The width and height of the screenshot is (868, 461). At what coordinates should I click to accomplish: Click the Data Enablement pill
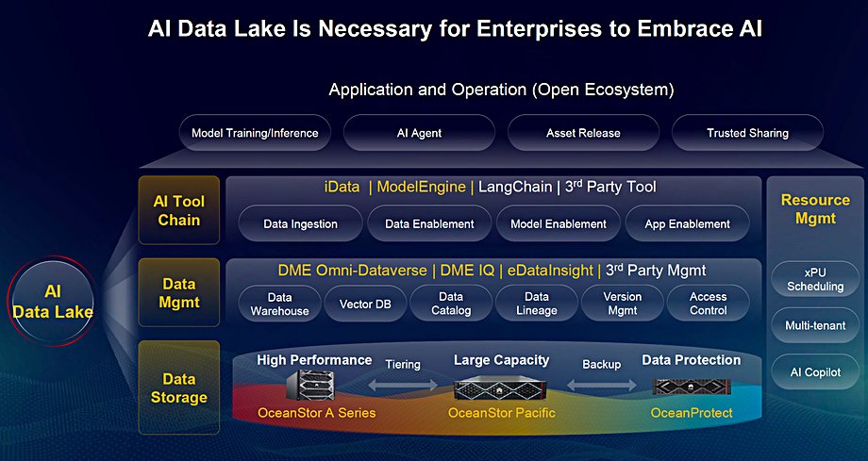point(429,223)
